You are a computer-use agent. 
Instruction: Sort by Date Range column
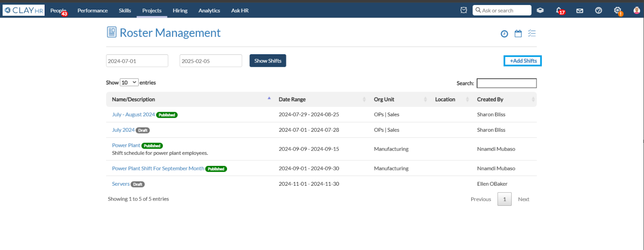[x=321, y=99]
